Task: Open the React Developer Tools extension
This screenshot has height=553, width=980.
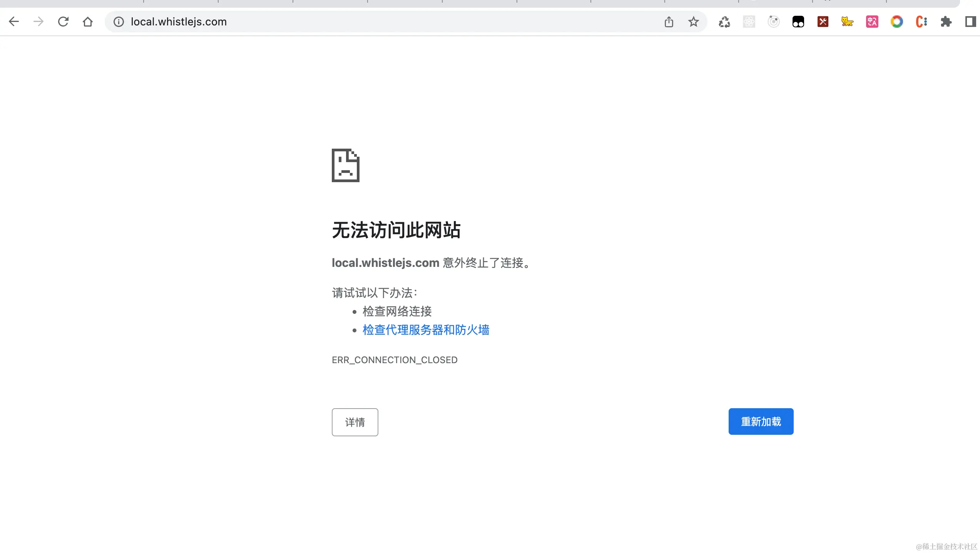Action: click(x=749, y=22)
